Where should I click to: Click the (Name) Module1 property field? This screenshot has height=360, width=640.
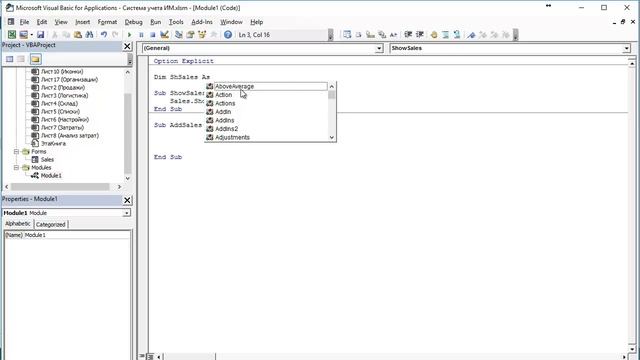click(x=67, y=235)
